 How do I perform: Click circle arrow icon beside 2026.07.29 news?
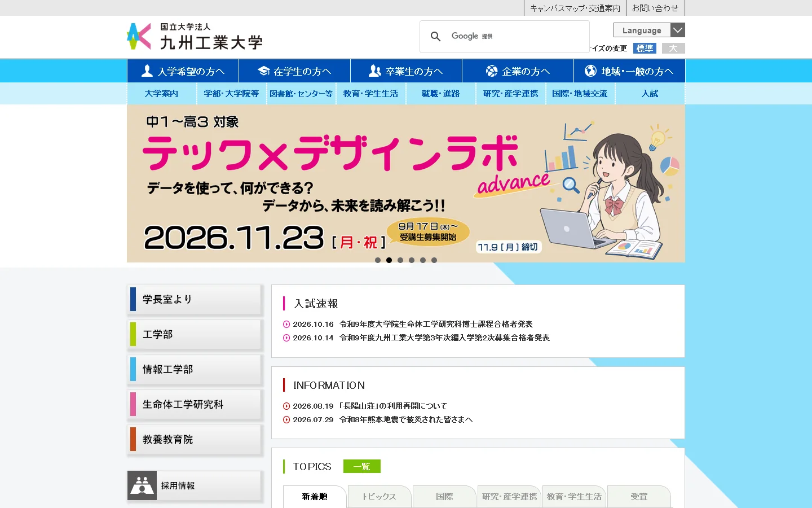click(286, 420)
